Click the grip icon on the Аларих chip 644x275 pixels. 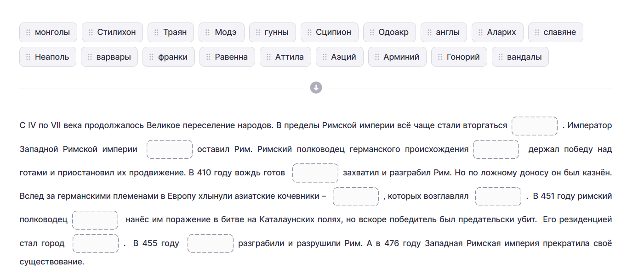coord(480,33)
